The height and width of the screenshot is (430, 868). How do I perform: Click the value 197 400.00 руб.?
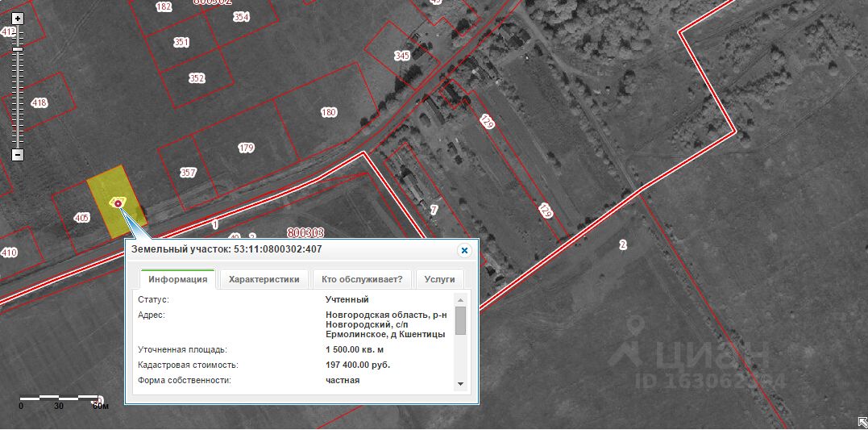point(358,365)
